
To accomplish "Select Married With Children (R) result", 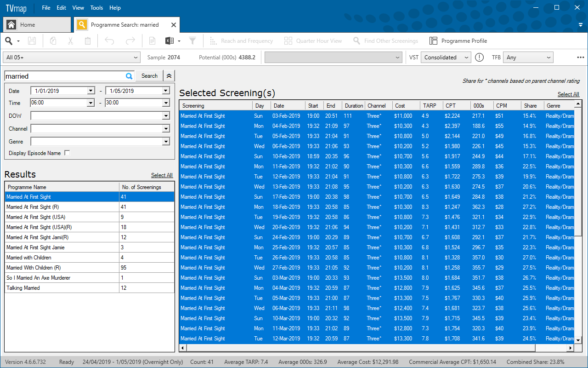I will 90,268.
